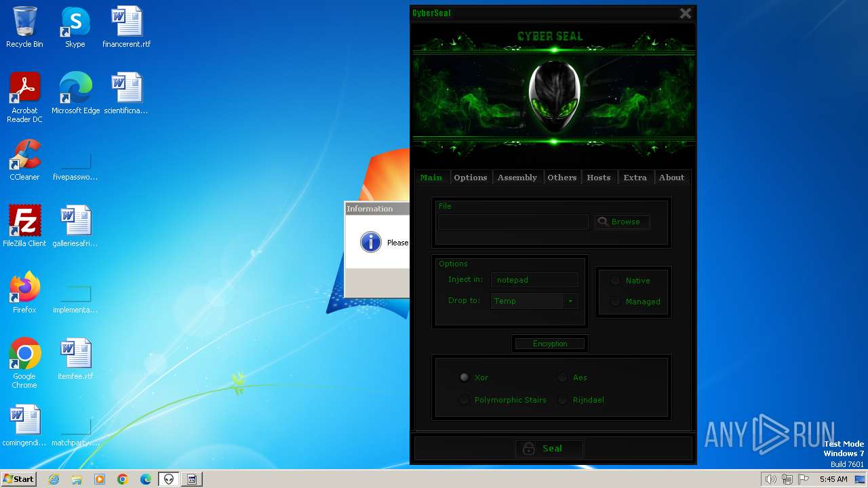868x488 pixels.
Task: Click the info icon in Information dialog
Action: (x=371, y=242)
